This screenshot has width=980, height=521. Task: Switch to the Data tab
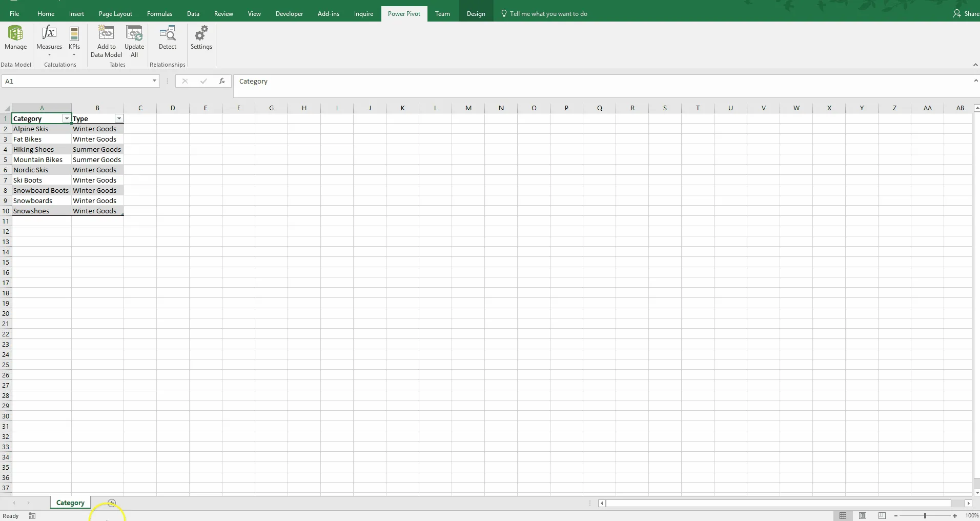point(193,14)
